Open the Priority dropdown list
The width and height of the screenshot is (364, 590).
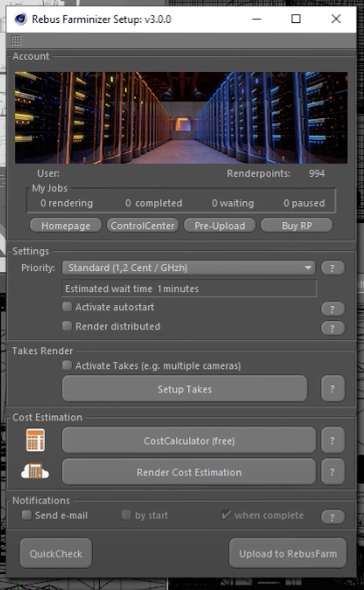188,268
